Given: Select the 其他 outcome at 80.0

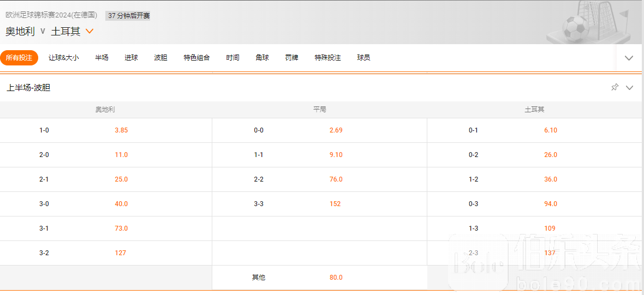Looking at the screenshot, I should 336,278.
